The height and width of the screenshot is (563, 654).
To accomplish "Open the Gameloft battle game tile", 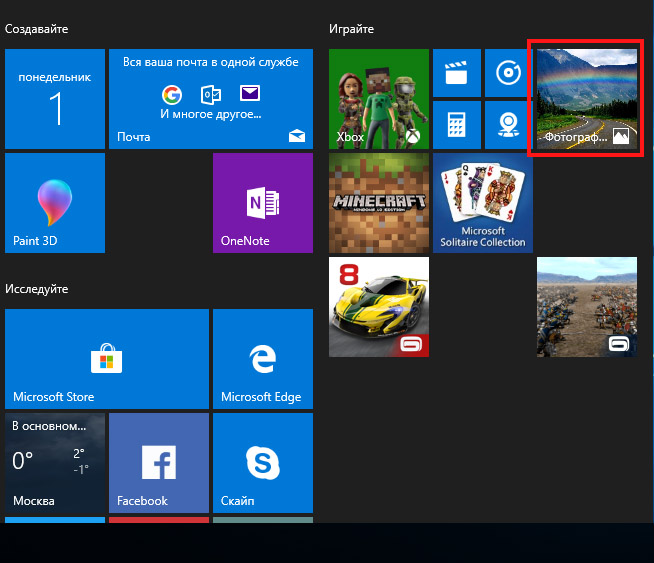I will point(587,307).
